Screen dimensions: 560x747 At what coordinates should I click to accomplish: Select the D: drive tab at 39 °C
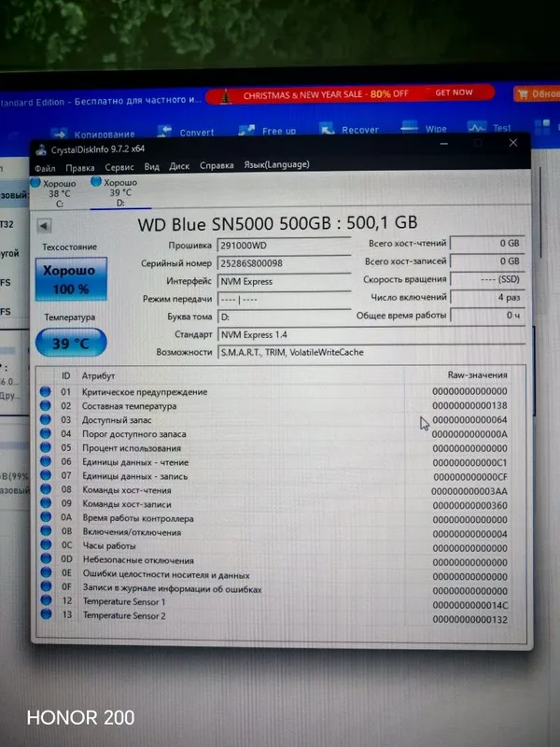120,192
